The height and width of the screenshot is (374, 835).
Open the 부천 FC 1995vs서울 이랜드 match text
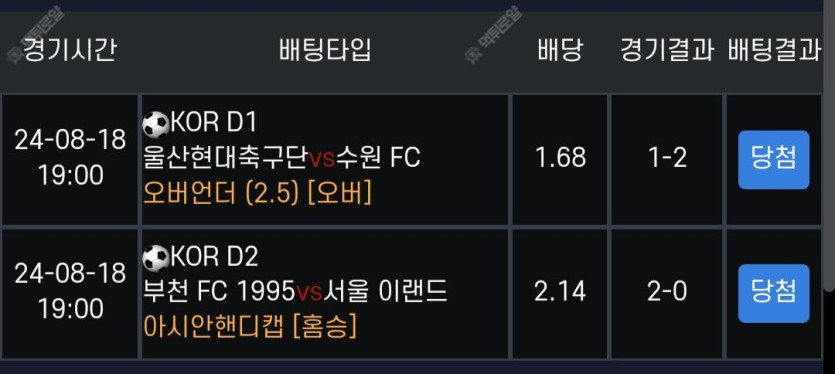tap(295, 291)
